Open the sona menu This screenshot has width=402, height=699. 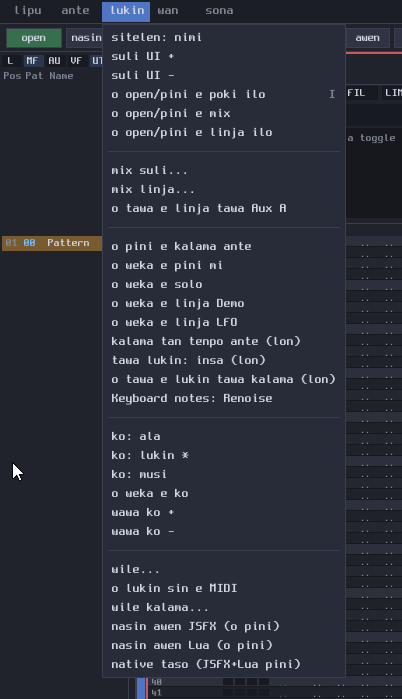point(219,11)
